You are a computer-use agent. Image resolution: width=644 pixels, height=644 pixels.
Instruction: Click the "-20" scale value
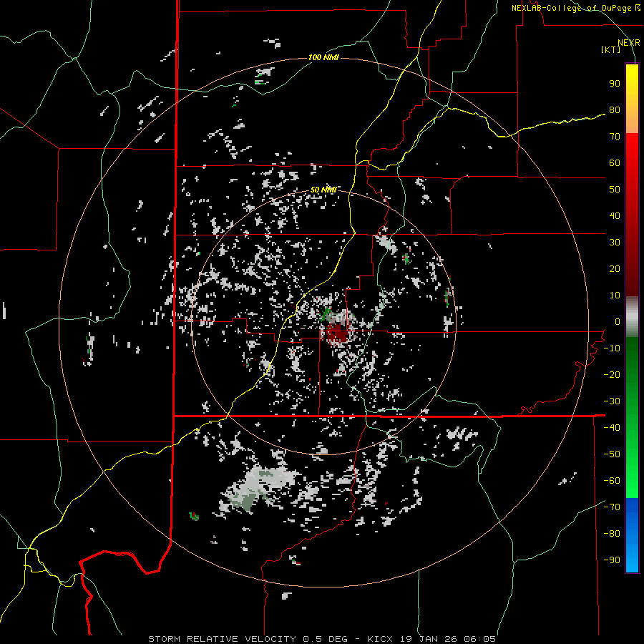612,375
